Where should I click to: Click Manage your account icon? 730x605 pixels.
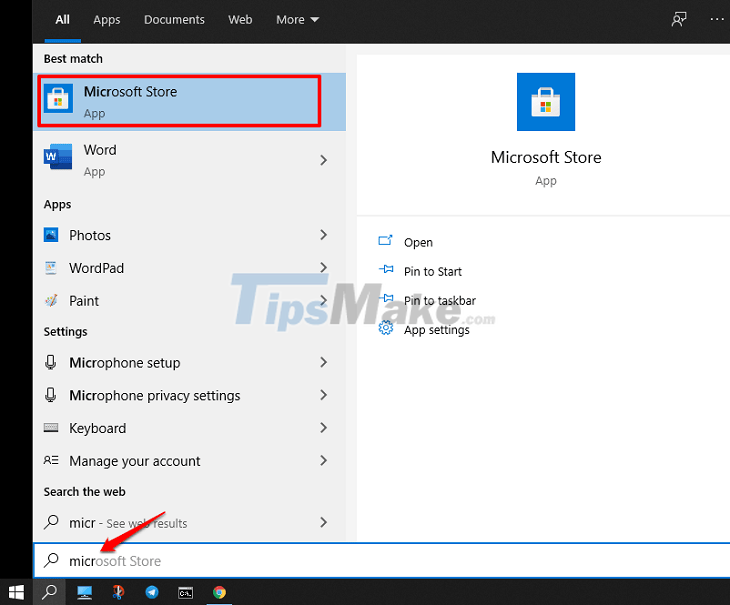tap(51, 460)
